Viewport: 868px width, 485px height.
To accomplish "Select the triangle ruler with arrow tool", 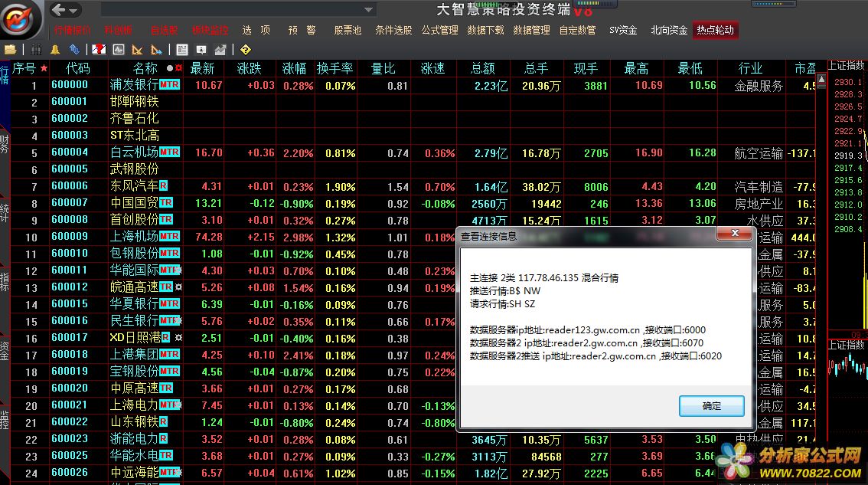I will [157, 50].
